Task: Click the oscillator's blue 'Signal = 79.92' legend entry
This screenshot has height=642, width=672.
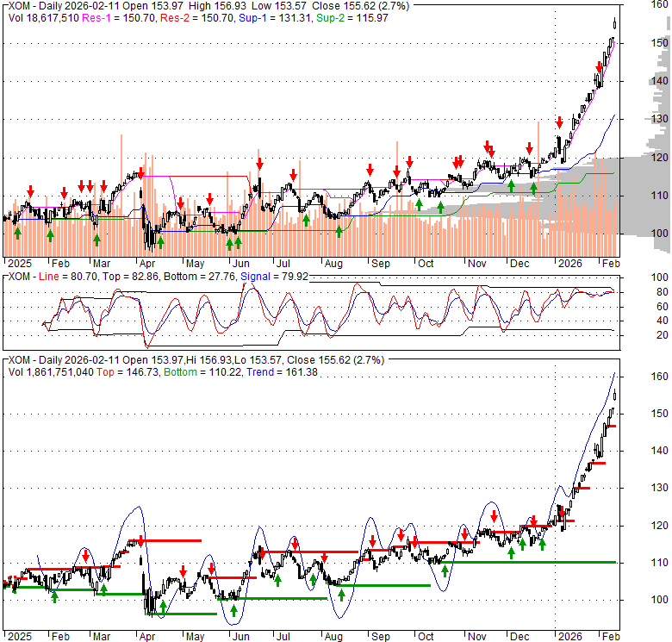Action: click(x=274, y=277)
